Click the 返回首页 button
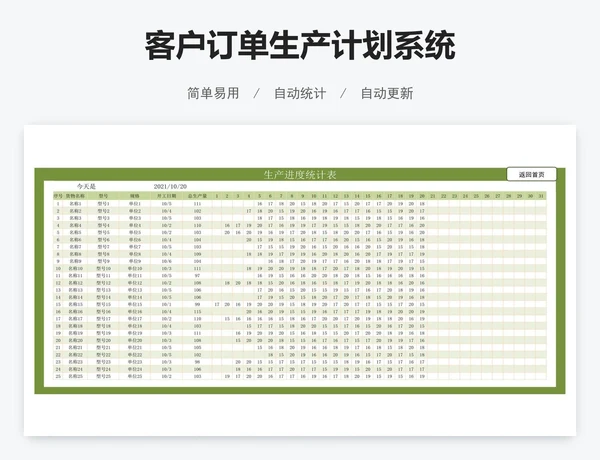Image resolution: width=600 pixels, height=460 pixels. point(532,174)
